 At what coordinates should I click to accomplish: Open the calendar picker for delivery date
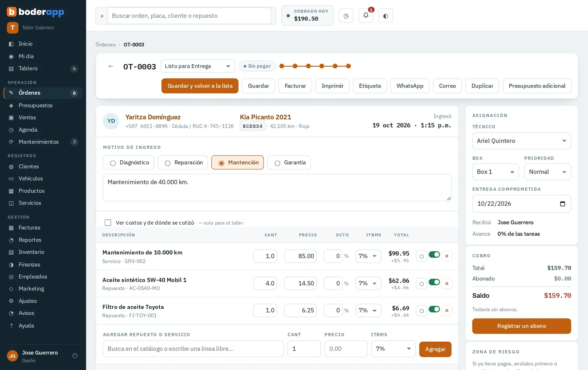pos(562,204)
